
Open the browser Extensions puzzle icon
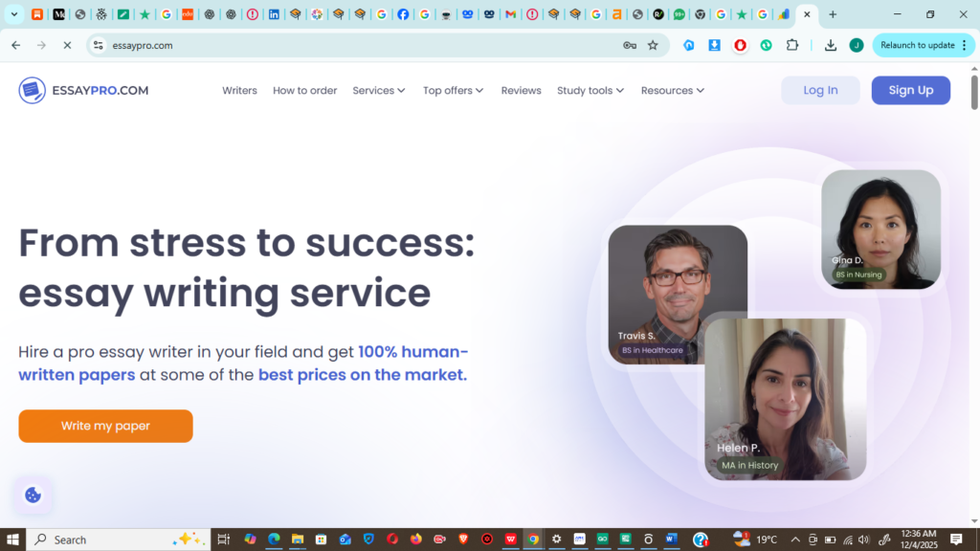point(792,45)
